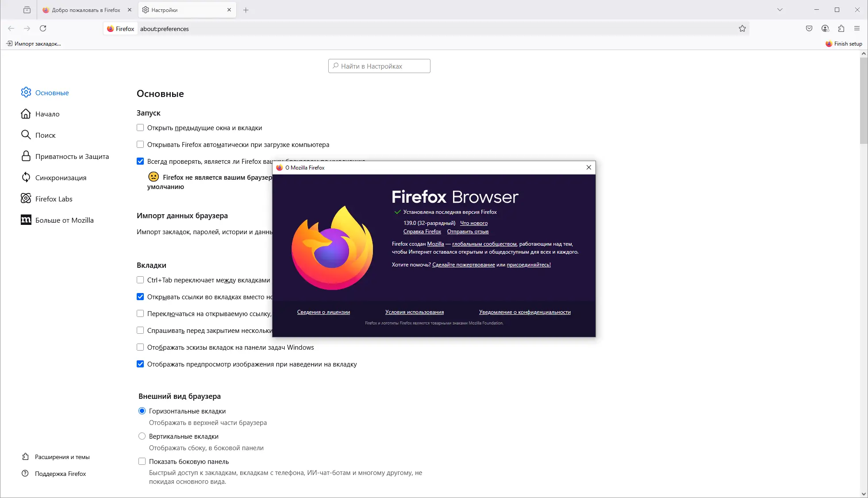Expand the list all tabs dropdown arrow
The width and height of the screenshot is (868, 498).
(780, 10)
